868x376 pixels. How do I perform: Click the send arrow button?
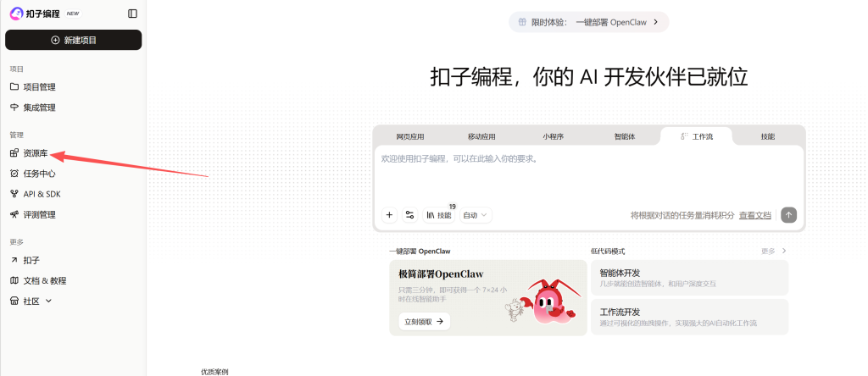(789, 215)
